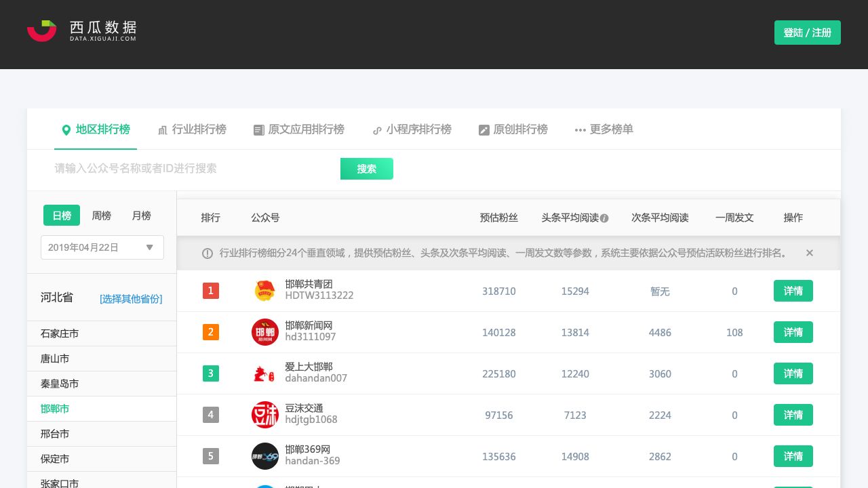Open the 2019年04月22日 date dropdown
Viewport: 868px width, 488px height.
102,247
